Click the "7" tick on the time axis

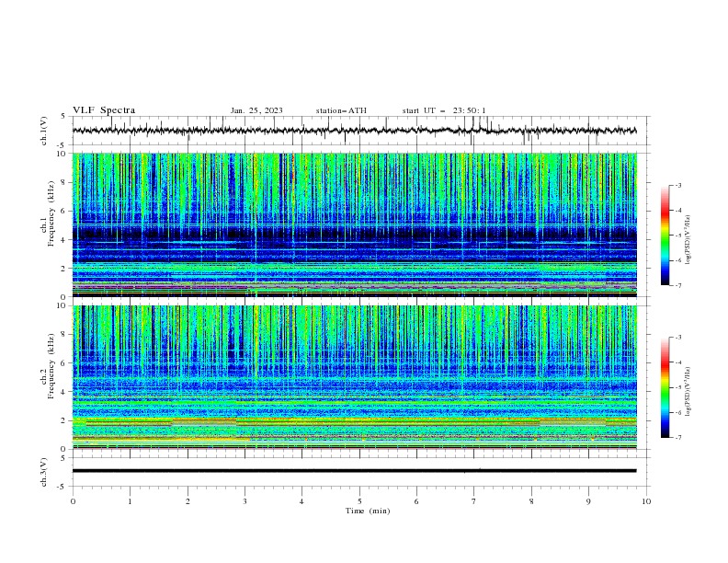(474, 501)
